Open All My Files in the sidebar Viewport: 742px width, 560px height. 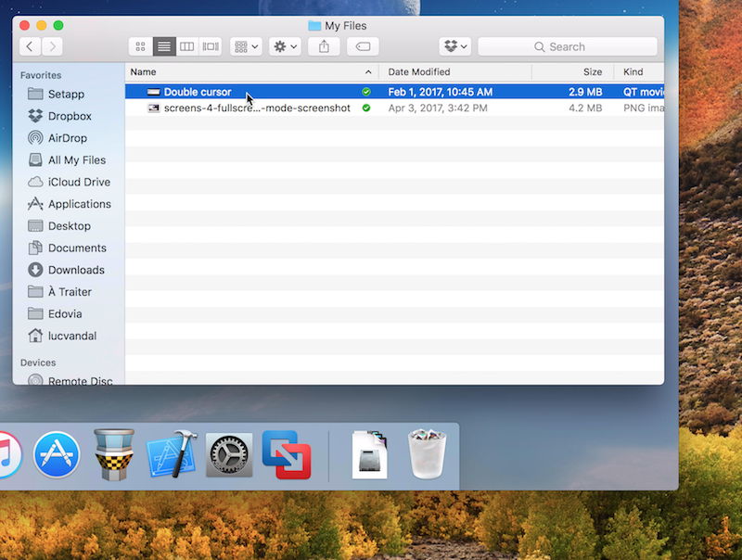[77, 159]
